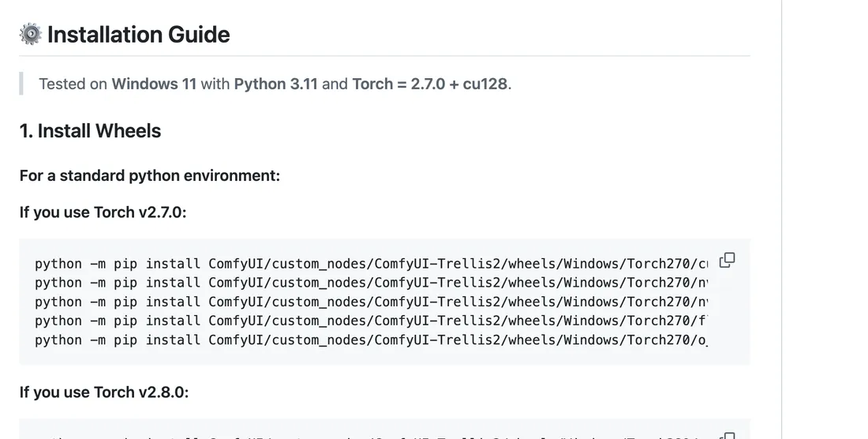Click 'Torch = 2.7.0 + cu128' text

(429, 84)
